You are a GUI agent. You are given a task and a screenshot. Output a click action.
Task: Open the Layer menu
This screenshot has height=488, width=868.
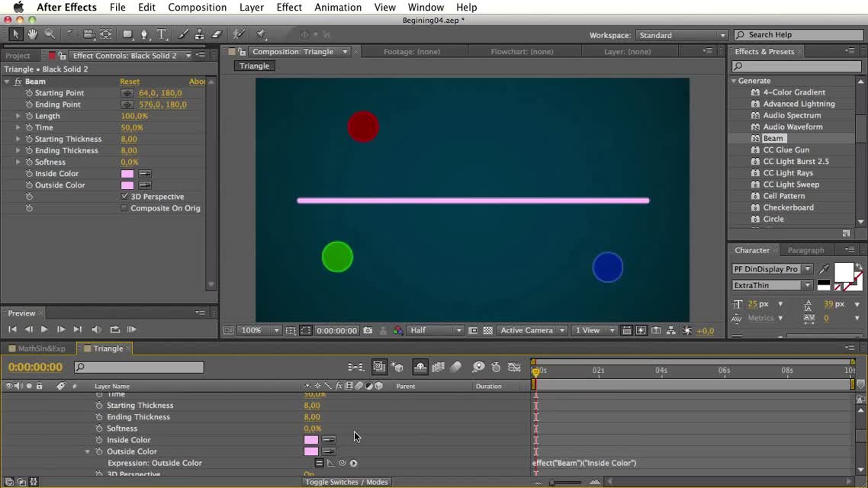[251, 7]
